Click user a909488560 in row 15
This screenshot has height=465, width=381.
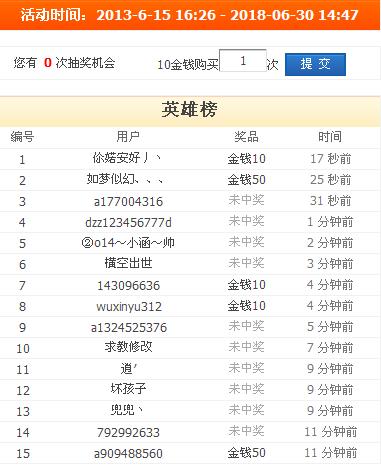[128, 453]
